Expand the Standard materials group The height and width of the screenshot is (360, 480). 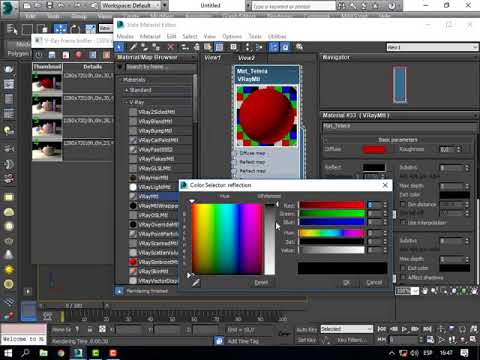coord(127,90)
